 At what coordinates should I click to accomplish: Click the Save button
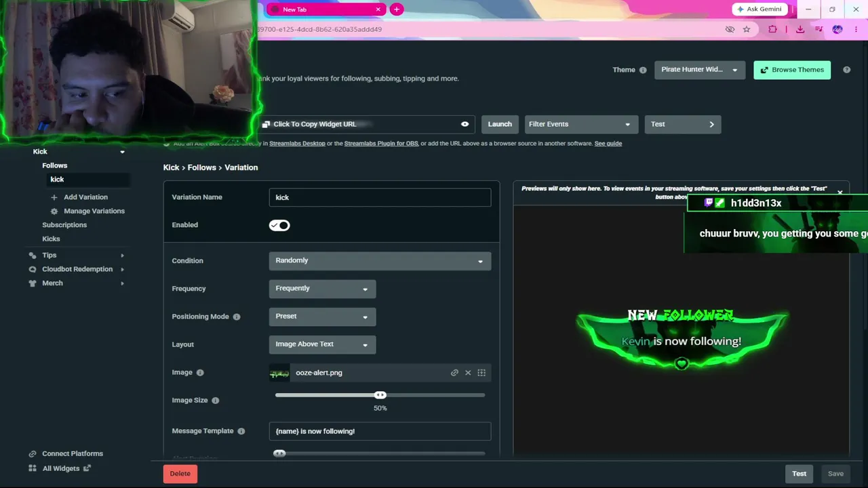[835, 474]
